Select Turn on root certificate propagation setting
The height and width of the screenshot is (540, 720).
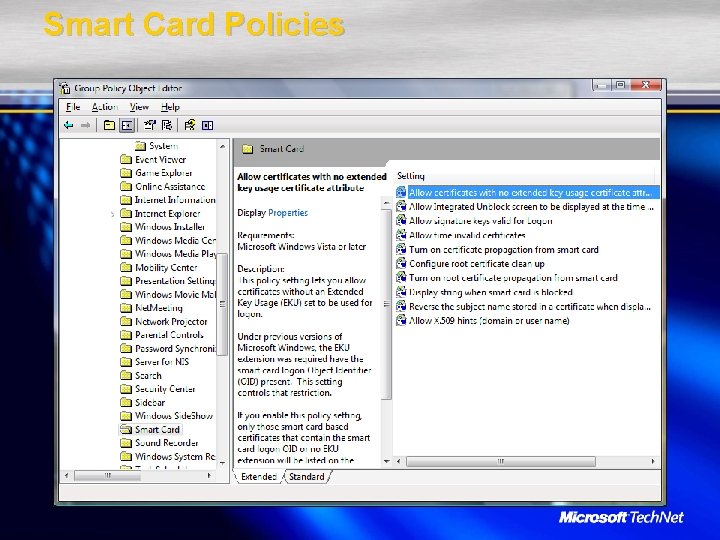point(507,278)
